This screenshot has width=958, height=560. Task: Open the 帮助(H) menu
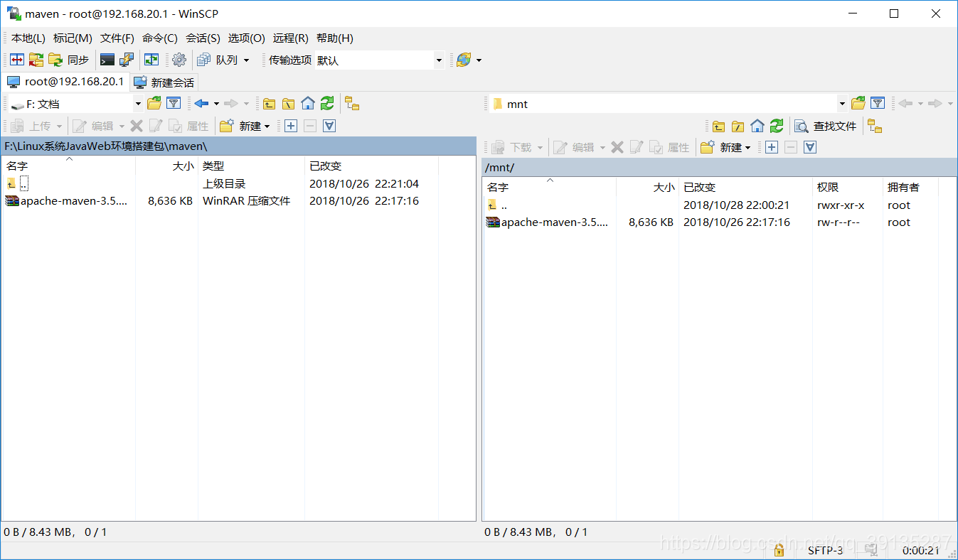(335, 38)
